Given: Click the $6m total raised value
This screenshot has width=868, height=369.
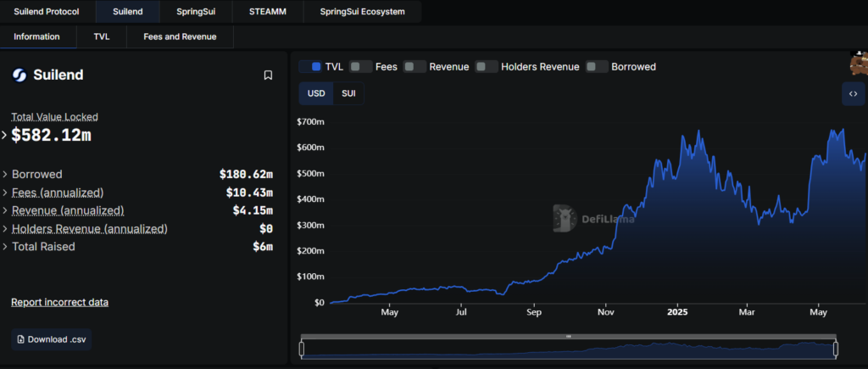Looking at the screenshot, I should pyautogui.click(x=263, y=247).
